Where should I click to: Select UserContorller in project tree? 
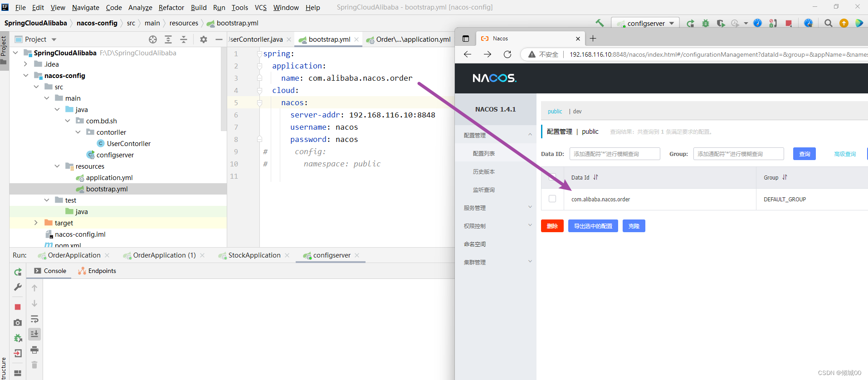pyautogui.click(x=129, y=143)
